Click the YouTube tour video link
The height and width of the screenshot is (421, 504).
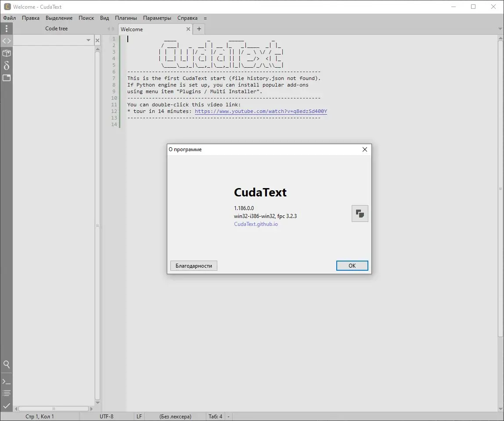(x=261, y=111)
